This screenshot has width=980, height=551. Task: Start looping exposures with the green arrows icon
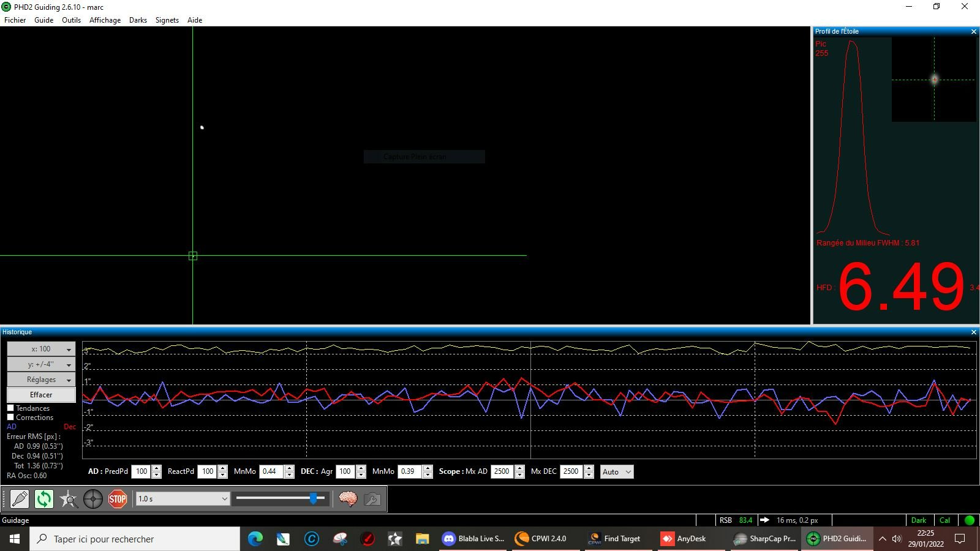[44, 499]
